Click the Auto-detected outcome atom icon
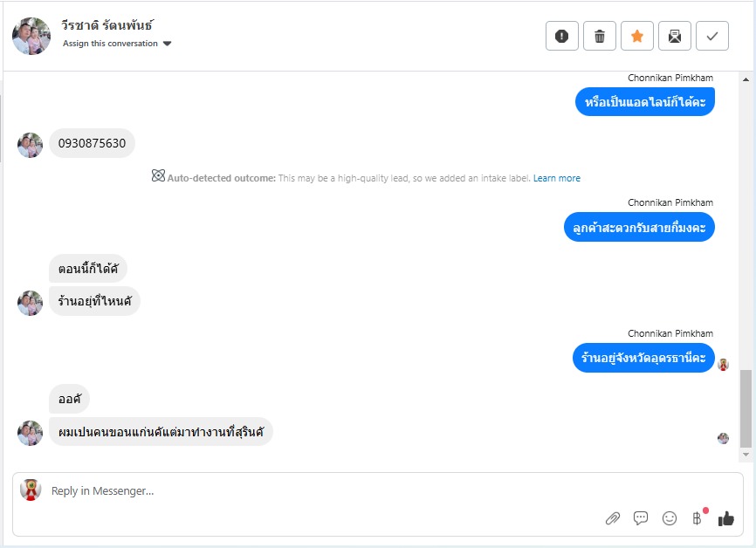Image resolution: width=756 pixels, height=548 pixels. (x=158, y=176)
